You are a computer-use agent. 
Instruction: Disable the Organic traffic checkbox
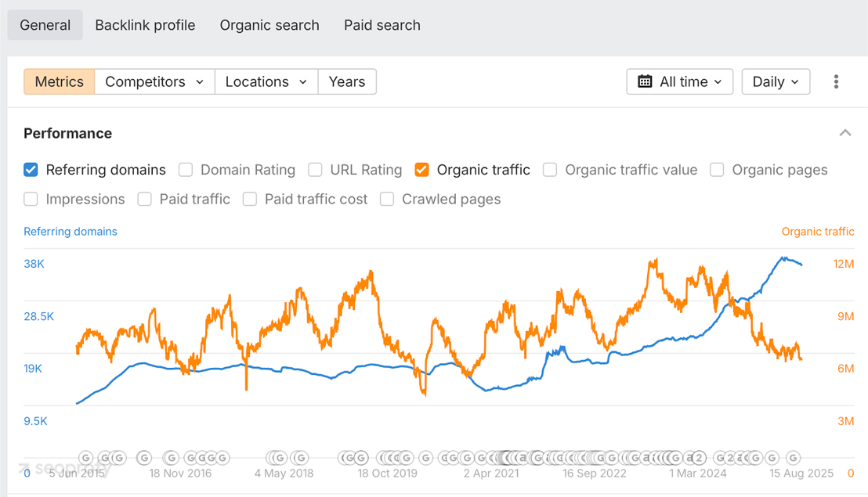tap(421, 170)
